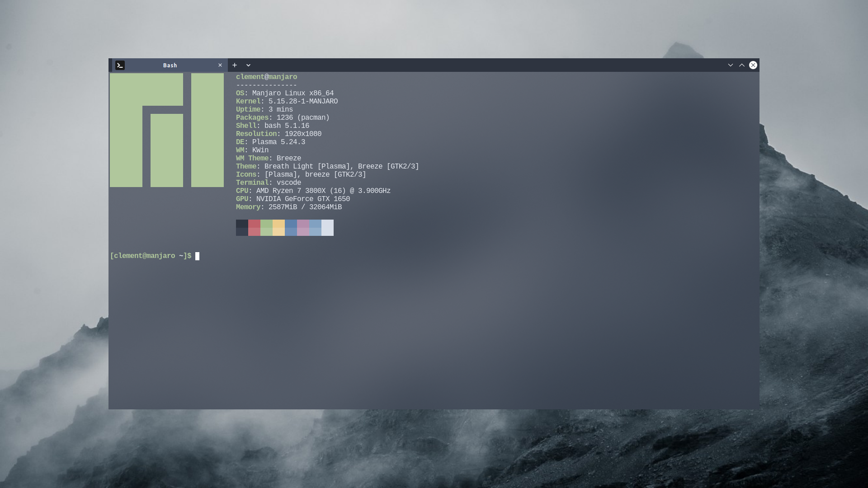
Task: Maximize the terminal window
Action: [742, 65]
